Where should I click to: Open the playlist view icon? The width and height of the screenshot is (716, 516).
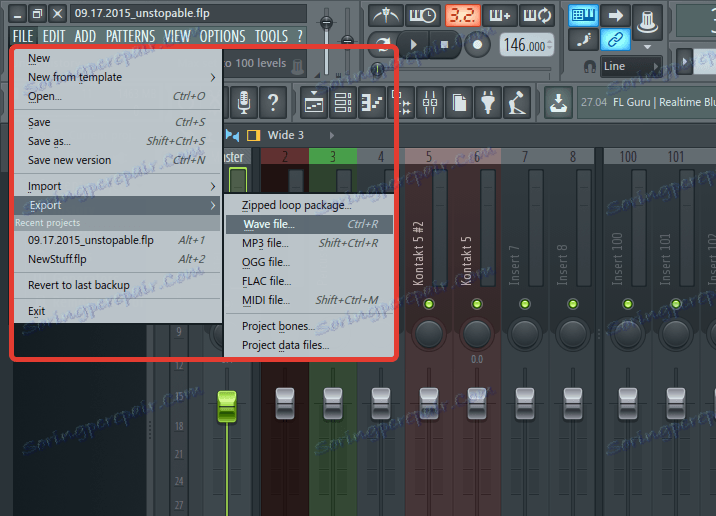point(314,102)
